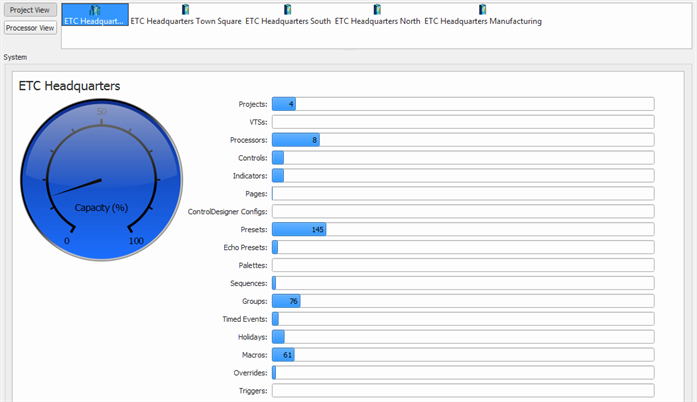The width and height of the screenshot is (697, 402).
Task: Switch to Processor View
Action: click(x=30, y=28)
